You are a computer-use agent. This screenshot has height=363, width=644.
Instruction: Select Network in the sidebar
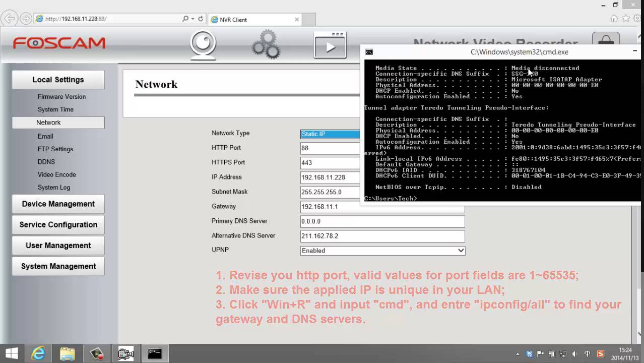click(x=58, y=123)
